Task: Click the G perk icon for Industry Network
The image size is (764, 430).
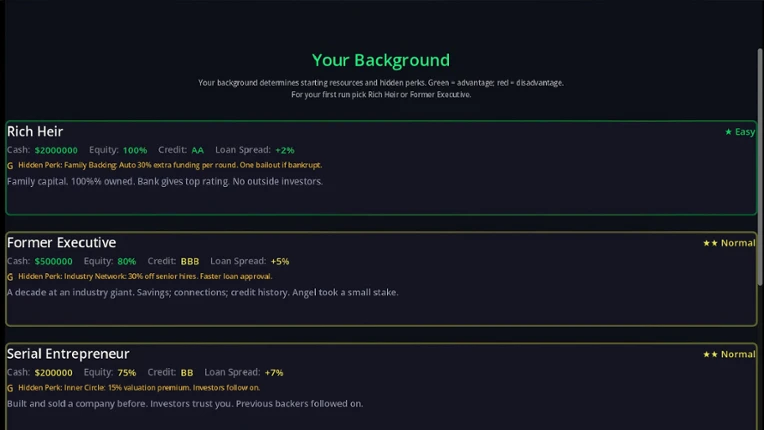Action: 10,277
